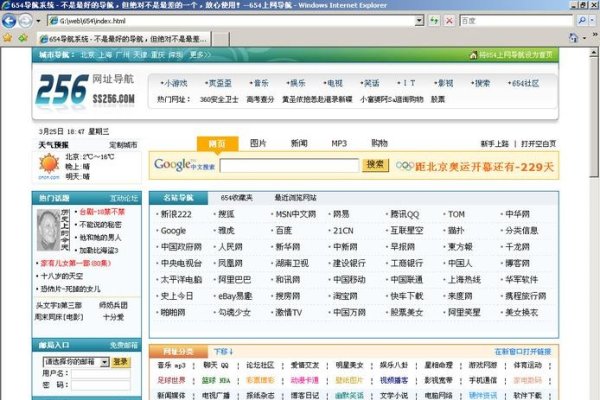
Task: Click the magnifier search icon in IE toolbar
Action: coord(582,21)
